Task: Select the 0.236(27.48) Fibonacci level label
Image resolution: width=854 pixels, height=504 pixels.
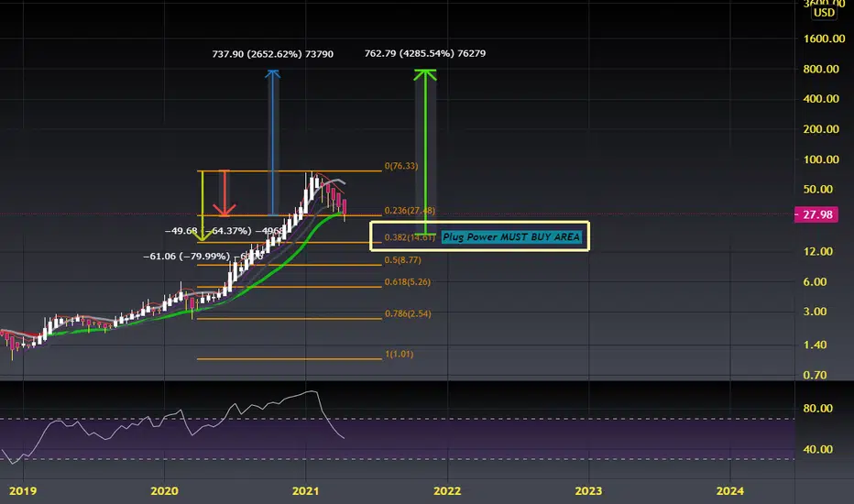Action: 411,211
